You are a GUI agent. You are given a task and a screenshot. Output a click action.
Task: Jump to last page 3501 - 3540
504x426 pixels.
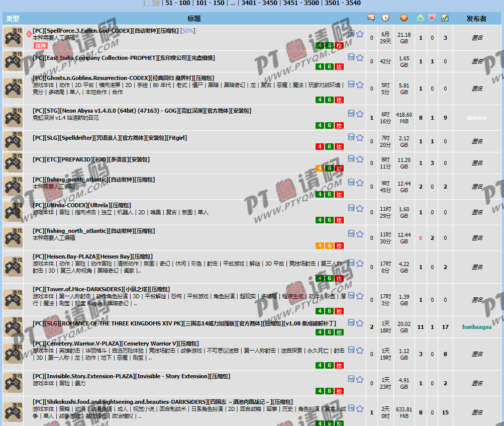343,3
